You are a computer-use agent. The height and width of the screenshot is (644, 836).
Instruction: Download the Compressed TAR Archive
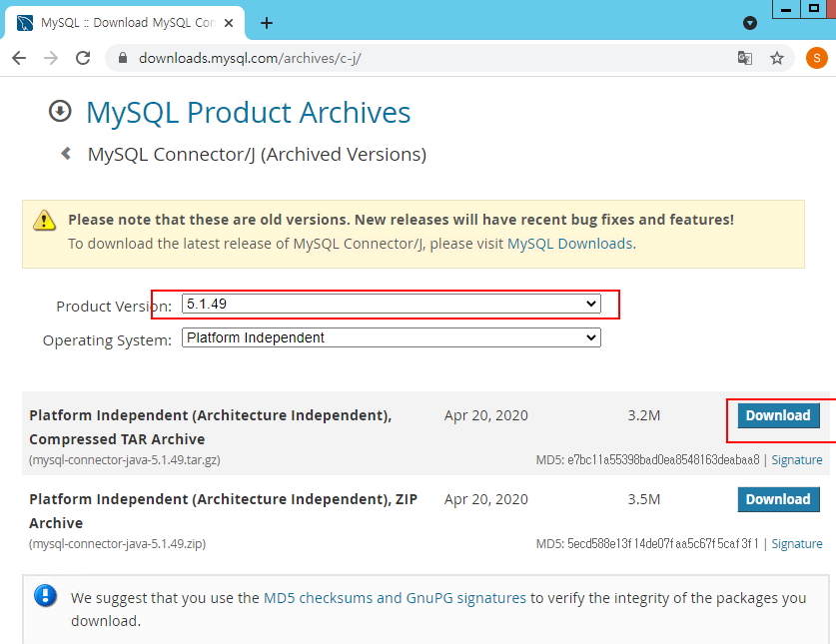tap(778, 415)
